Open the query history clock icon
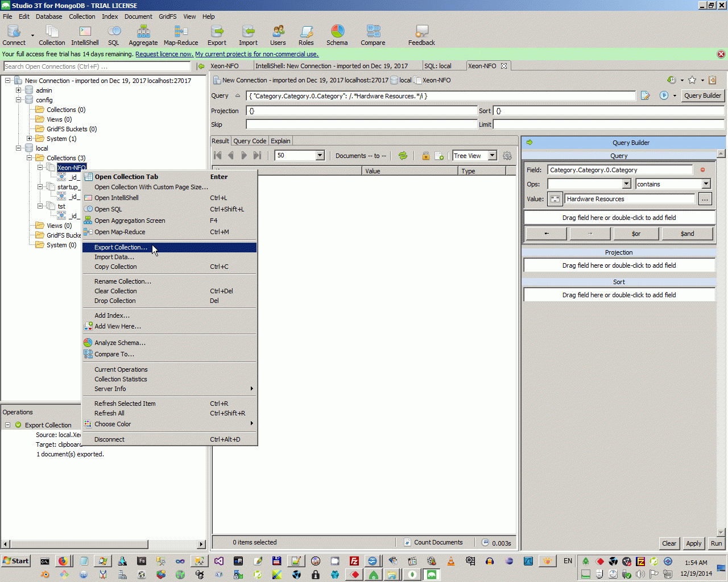Viewport: 728px width, 582px height. point(672,80)
